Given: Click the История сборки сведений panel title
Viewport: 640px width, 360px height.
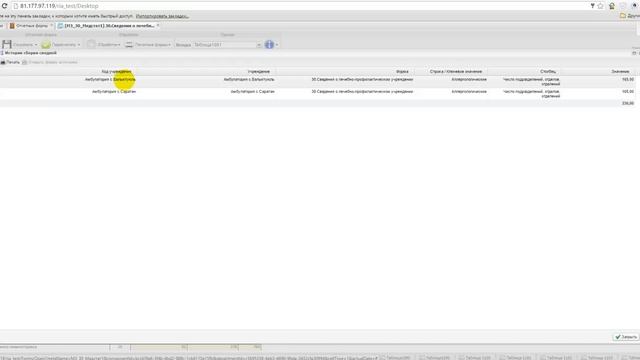Looking at the screenshot, I should point(30,53).
